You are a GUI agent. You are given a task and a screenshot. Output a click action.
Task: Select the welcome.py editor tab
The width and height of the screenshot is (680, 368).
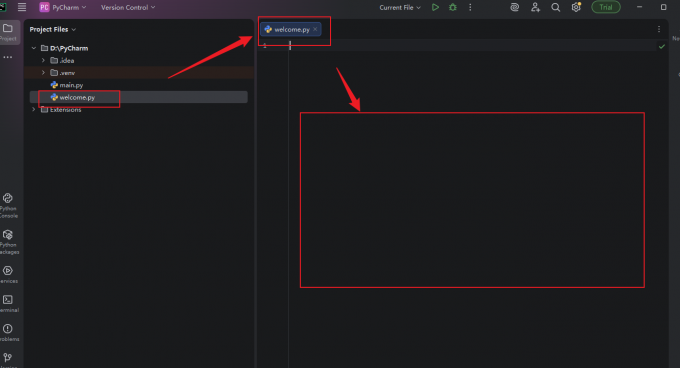(x=288, y=29)
